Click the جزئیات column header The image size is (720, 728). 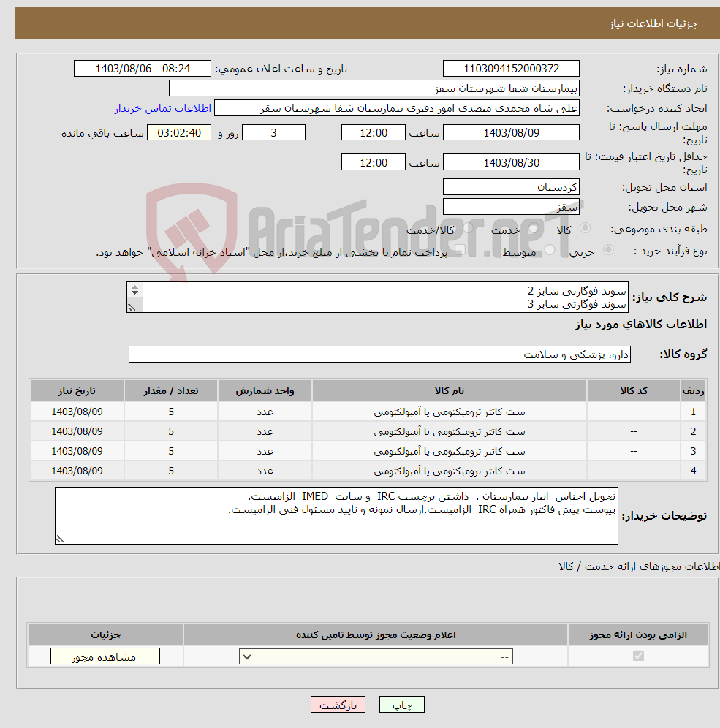click(x=105, y=634)
